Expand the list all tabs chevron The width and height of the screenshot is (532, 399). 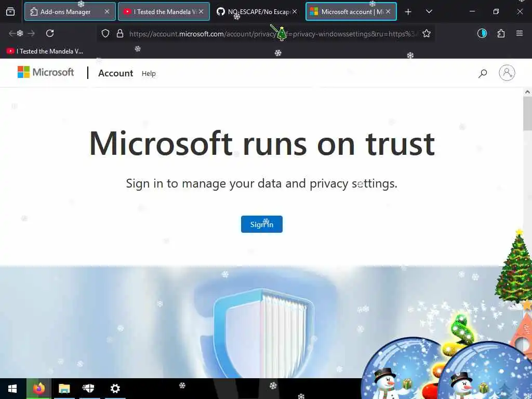[x=429, y=11]
